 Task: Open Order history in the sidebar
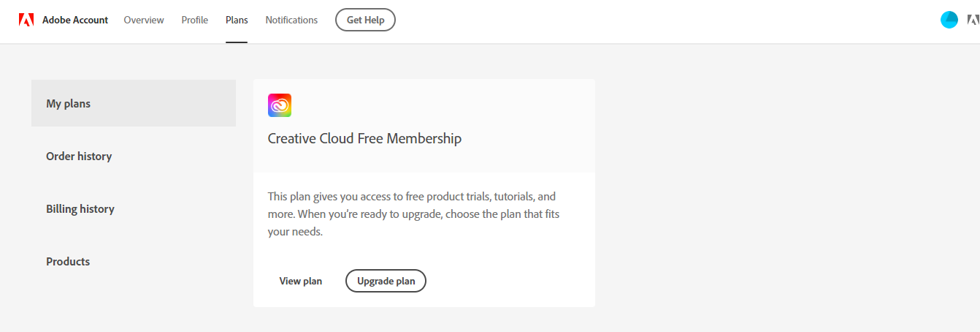(134, 156)
